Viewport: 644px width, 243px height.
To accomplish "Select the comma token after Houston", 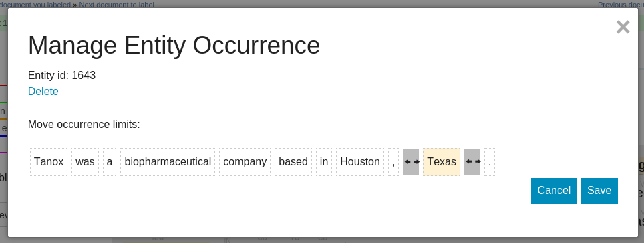I will (x=393, y=162).
